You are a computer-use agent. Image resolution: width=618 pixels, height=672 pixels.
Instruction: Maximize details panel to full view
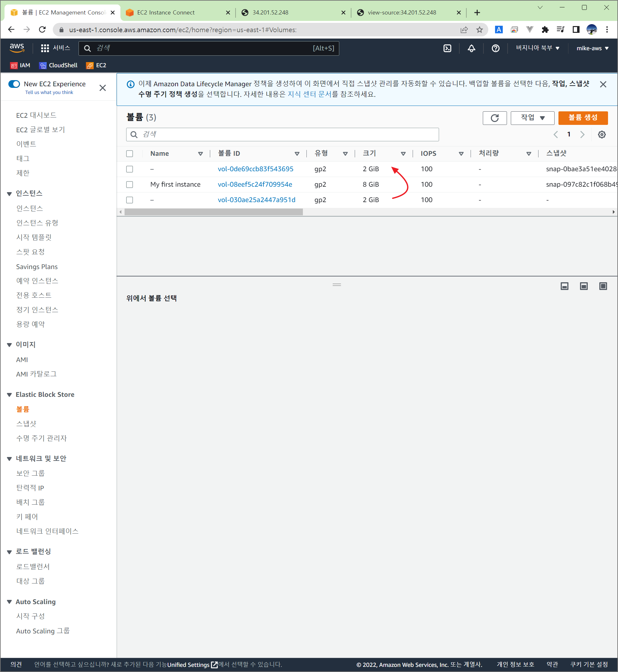603,286
